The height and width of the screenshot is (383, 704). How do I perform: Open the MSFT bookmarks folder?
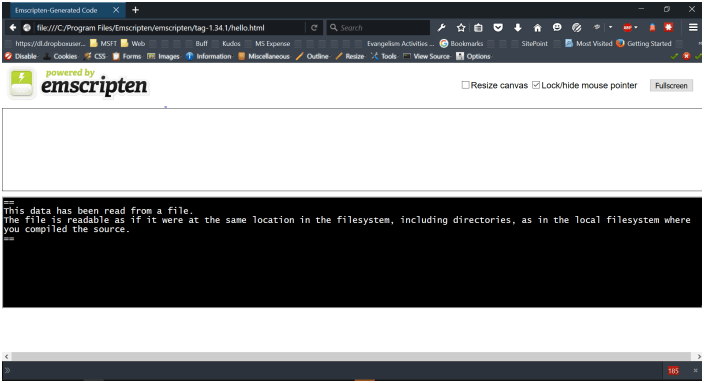pyautogui.click(x=104, y=44)
